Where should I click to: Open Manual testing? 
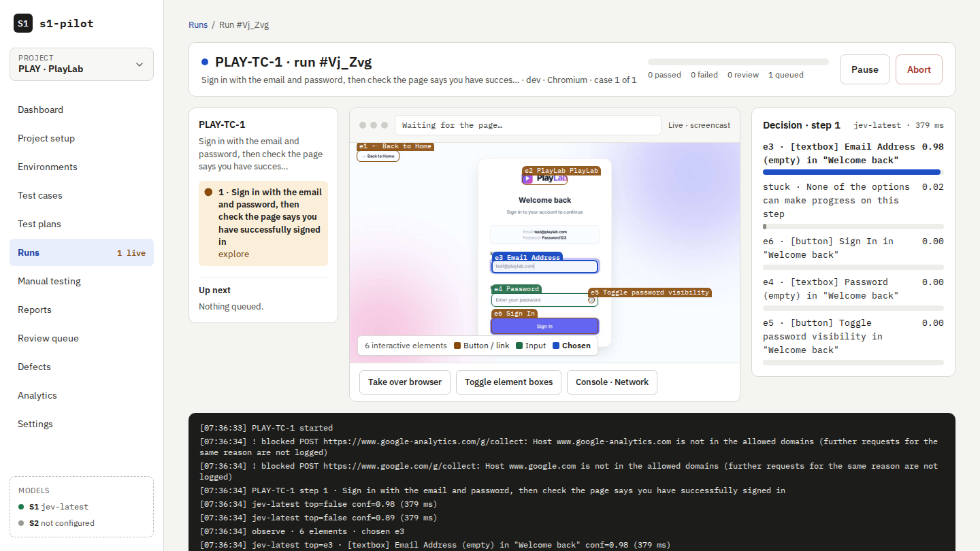click(82, 281)
